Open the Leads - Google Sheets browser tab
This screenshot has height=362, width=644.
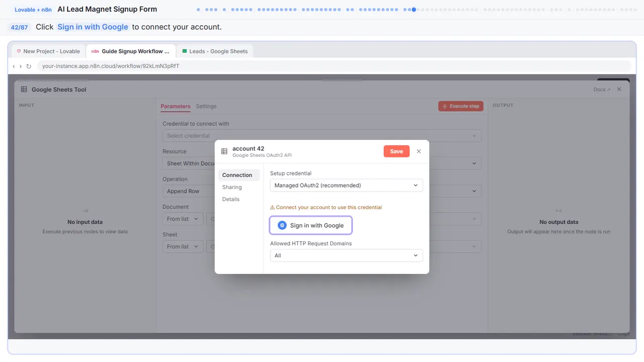coord(215,51)
